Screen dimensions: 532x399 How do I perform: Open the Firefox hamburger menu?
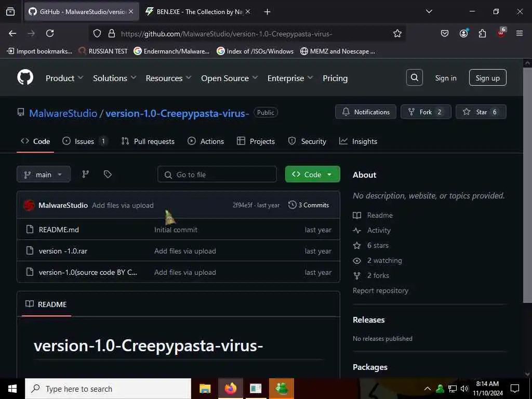tap(520, 33)
